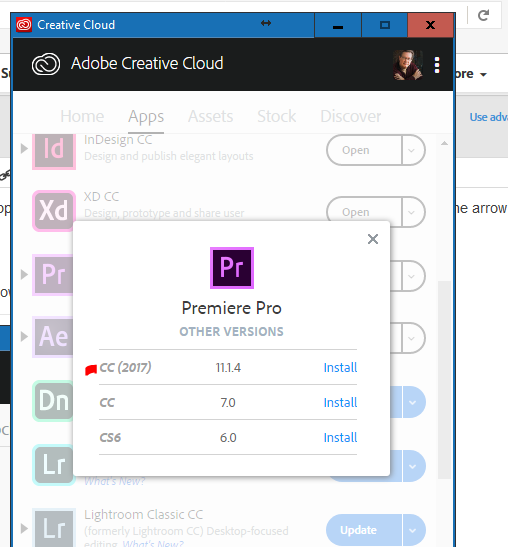Screen dimensions: 508x547
Task: Click the Lightroom CC Lr app icon
Action: point(53,465)
